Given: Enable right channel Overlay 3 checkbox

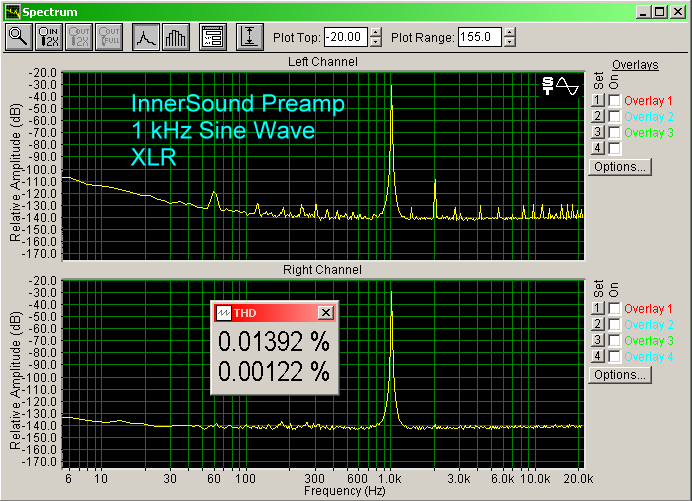Looking at the screenshot, I should pos(614,340).
